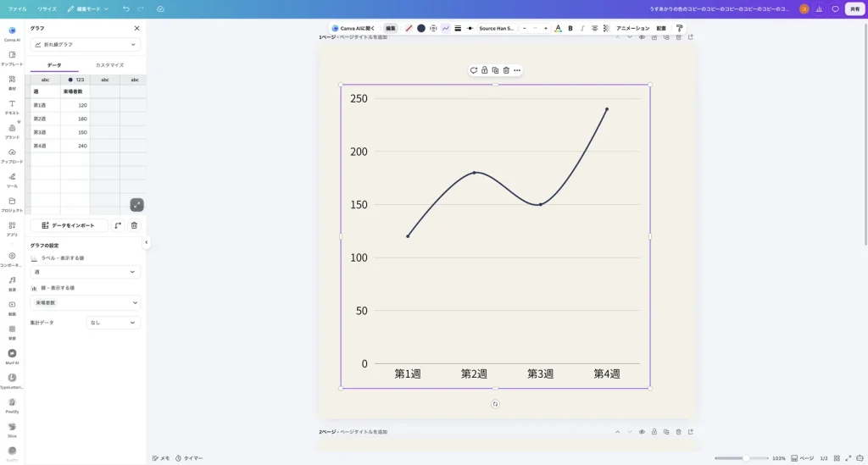Open the タイマー timer button
The height and width of the screenshot is (465, 868).
click(189, 458)
